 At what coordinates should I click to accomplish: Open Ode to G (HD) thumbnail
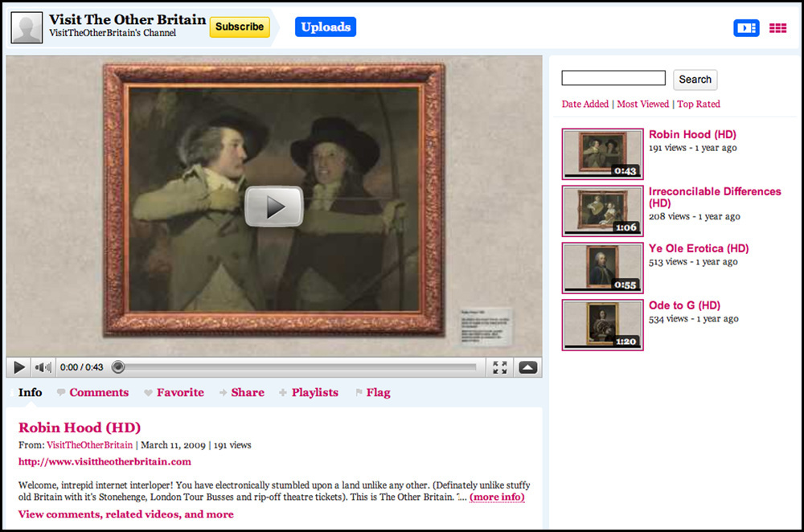pyautogui.click(x=602, y=325)
